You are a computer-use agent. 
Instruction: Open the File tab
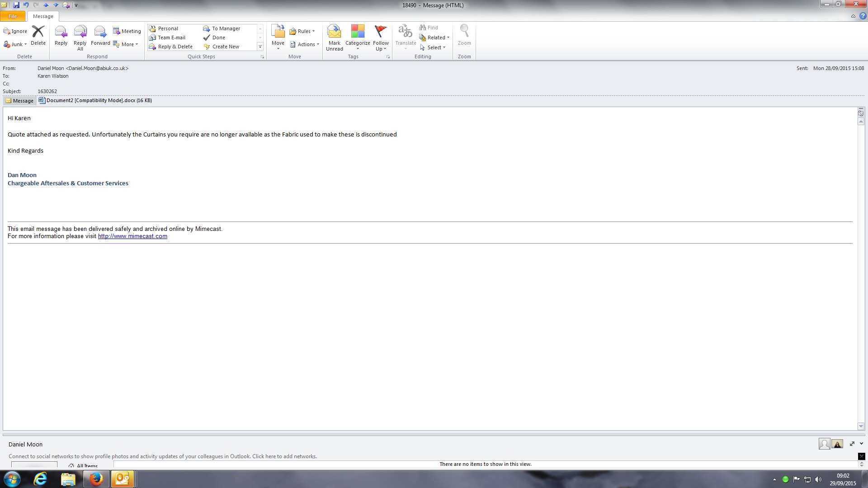13,16
